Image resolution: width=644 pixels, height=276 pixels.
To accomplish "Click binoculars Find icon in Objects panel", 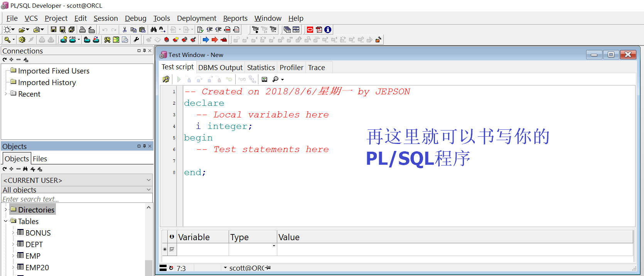I will (25, 169).
